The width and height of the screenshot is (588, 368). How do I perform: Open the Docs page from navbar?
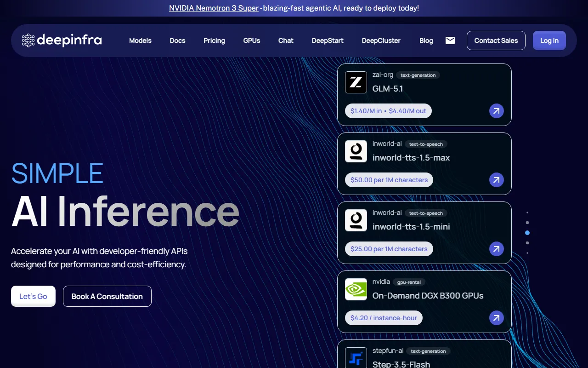point(177,40)
